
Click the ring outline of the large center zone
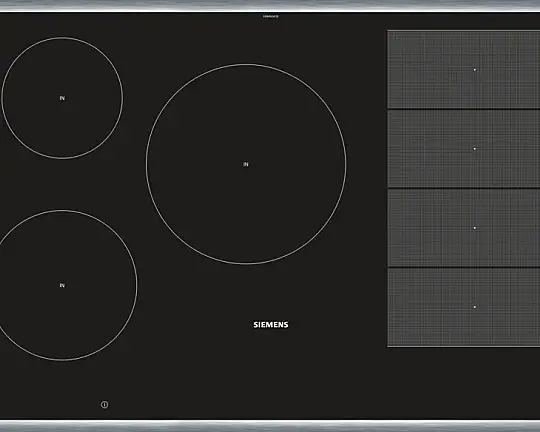[246, 64]
